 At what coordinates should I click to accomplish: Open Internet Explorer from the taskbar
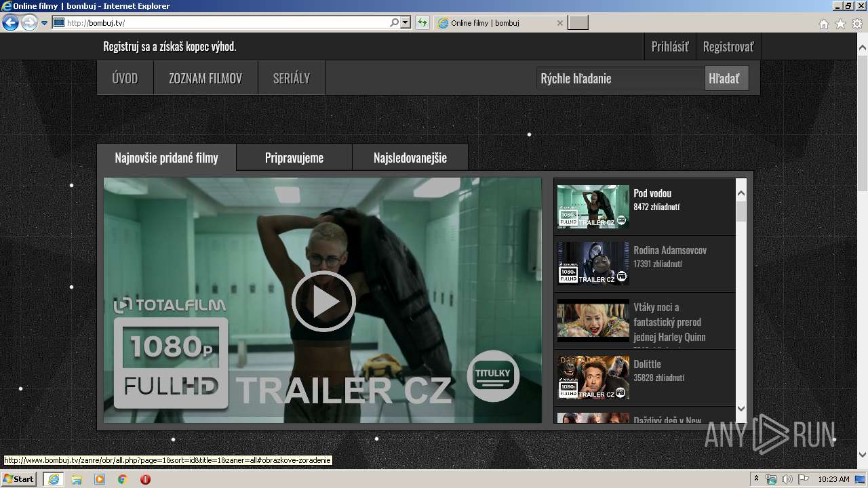click(53, 479)
